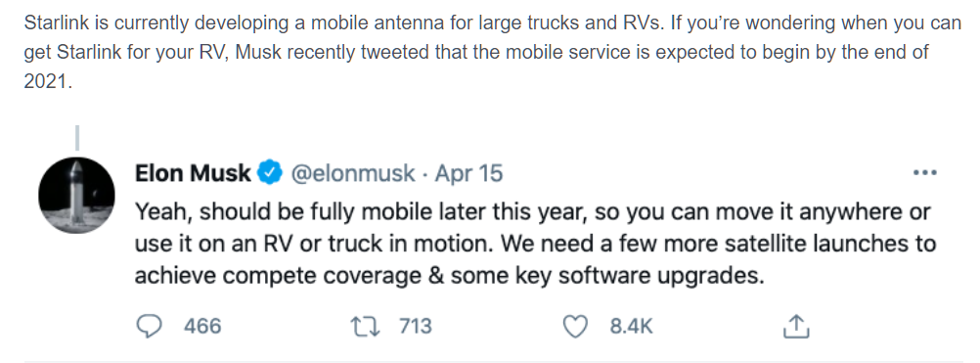The width and height of the screenshot is (980, 363).
Task: Click the Elon Musk display name
Action: click(193, 173)
